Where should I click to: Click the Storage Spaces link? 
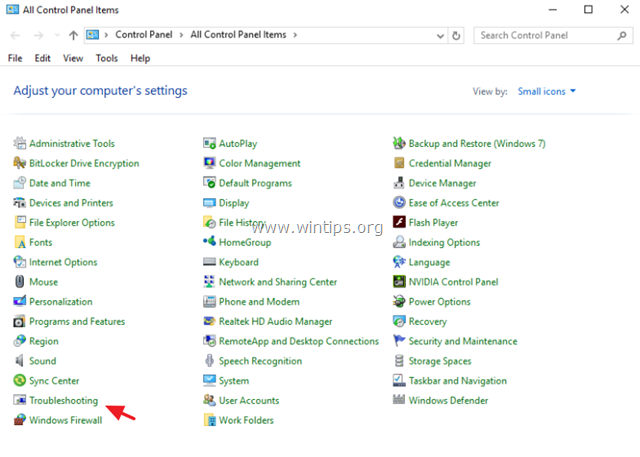pyautogui.click(x=440, y=361)
